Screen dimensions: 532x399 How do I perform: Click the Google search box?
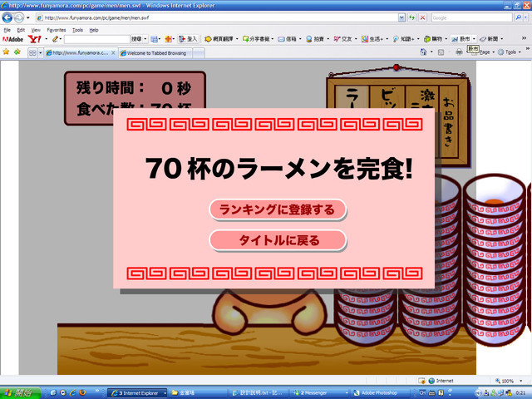pyautogui.click(x=471, y=17)
